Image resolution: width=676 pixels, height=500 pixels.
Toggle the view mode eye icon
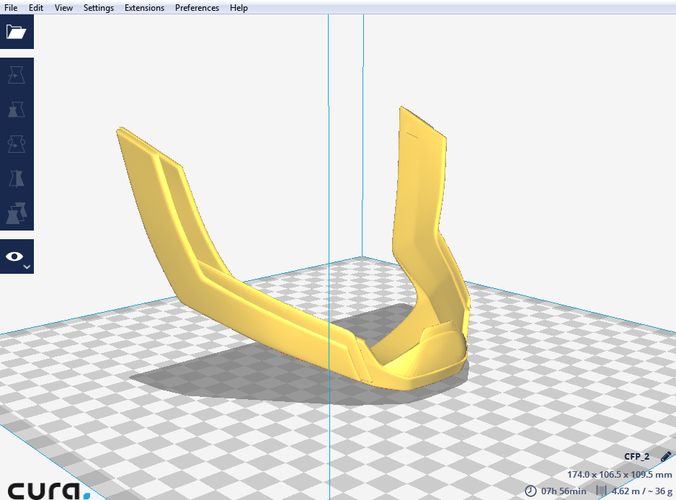(14, 256)
